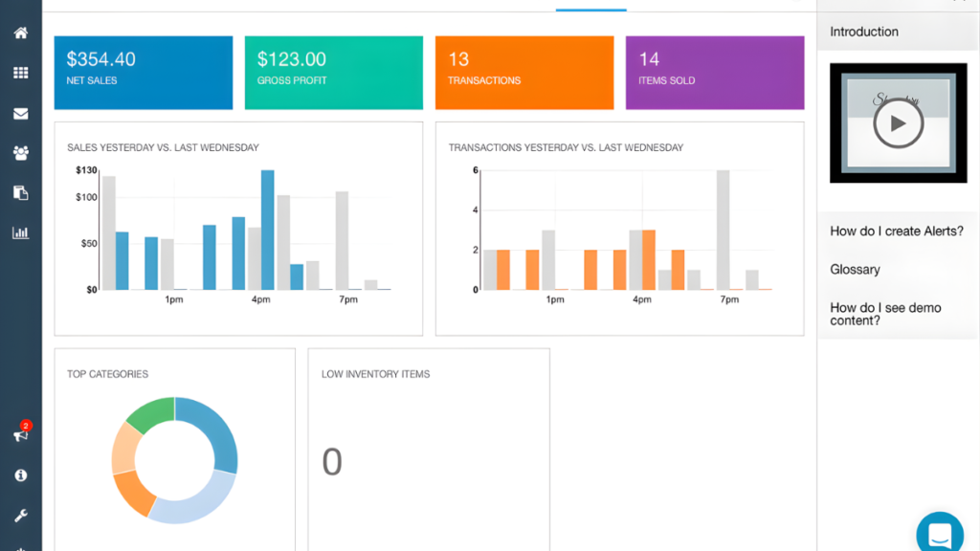The height and width of the screenshot is (551, 980).
Task: Select the Home icon in the sidebar
Action: point(20,33)
